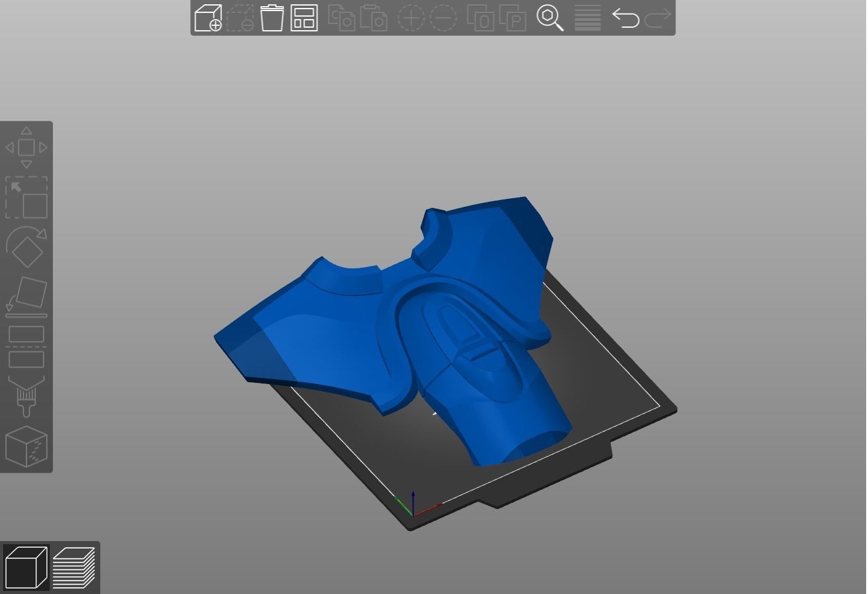Click the Copy icon in top toolbar
Viewport: 868px width, 594px height.
[x=341, y=17]
